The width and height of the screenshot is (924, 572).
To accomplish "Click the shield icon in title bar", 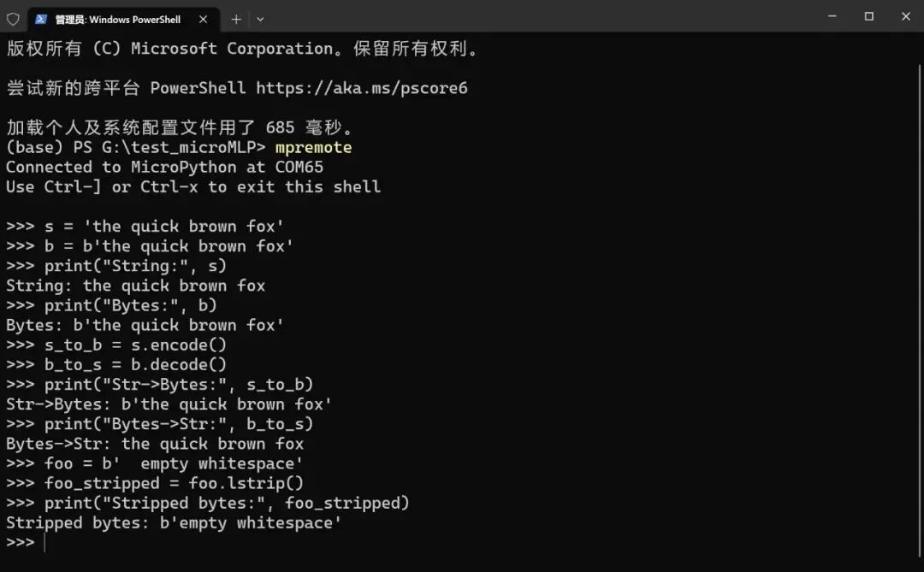I will tap(13, 19).
